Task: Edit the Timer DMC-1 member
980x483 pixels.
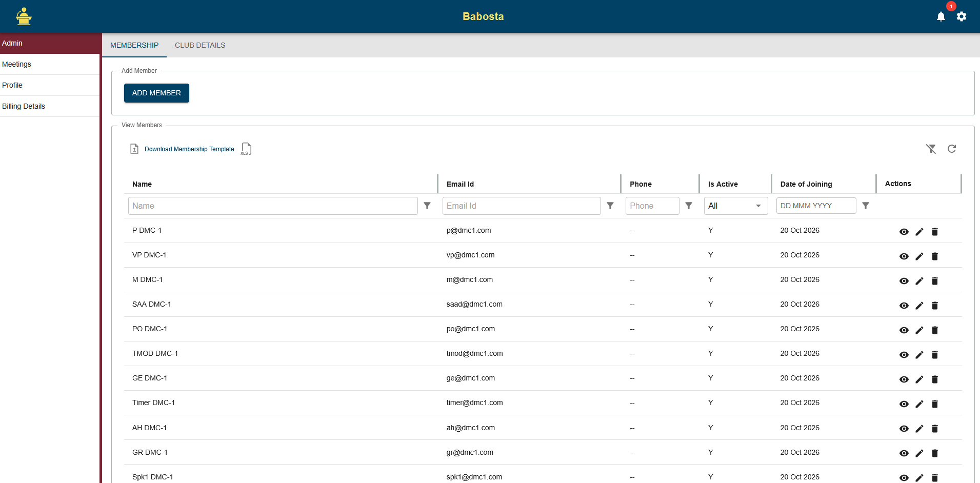Action: coord(919,404)
